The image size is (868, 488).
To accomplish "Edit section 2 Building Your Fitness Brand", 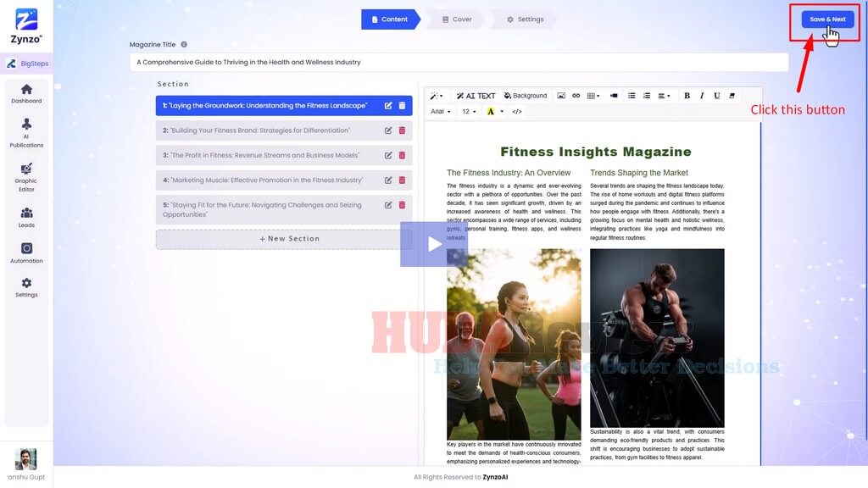I will click(x=388, y=130).
